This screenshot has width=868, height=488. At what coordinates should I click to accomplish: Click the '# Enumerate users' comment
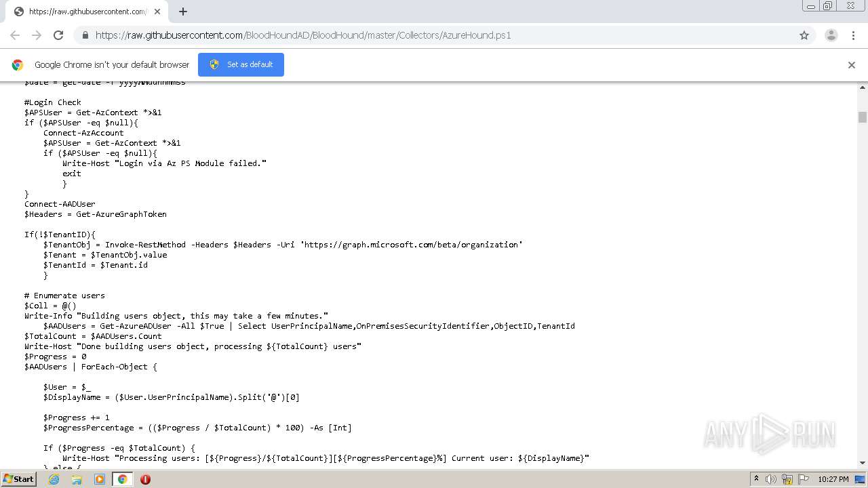click(64, 296)
